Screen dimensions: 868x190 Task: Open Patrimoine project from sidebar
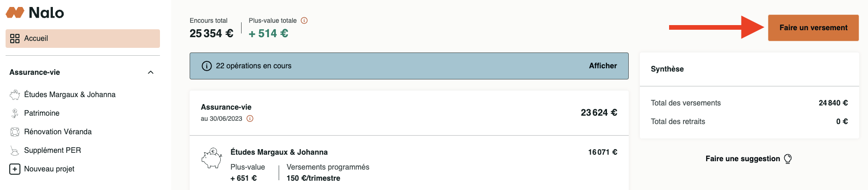[x=42, y=113]
